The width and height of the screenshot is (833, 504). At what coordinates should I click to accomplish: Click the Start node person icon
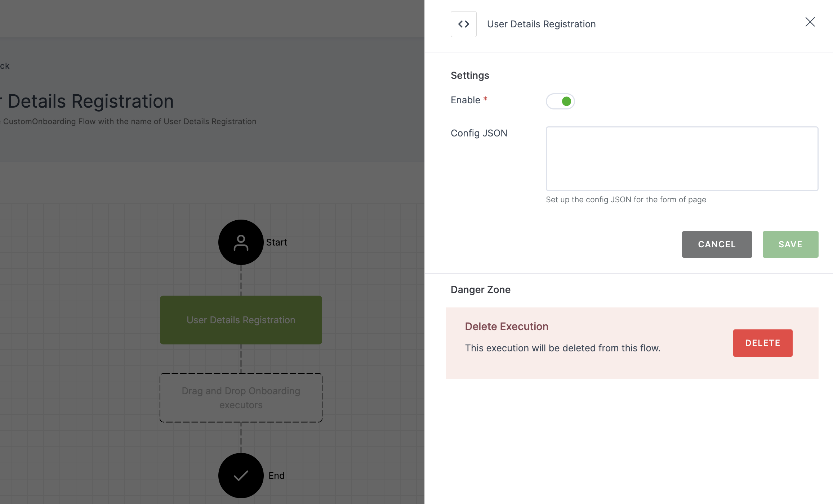click(x=240, y=242)
